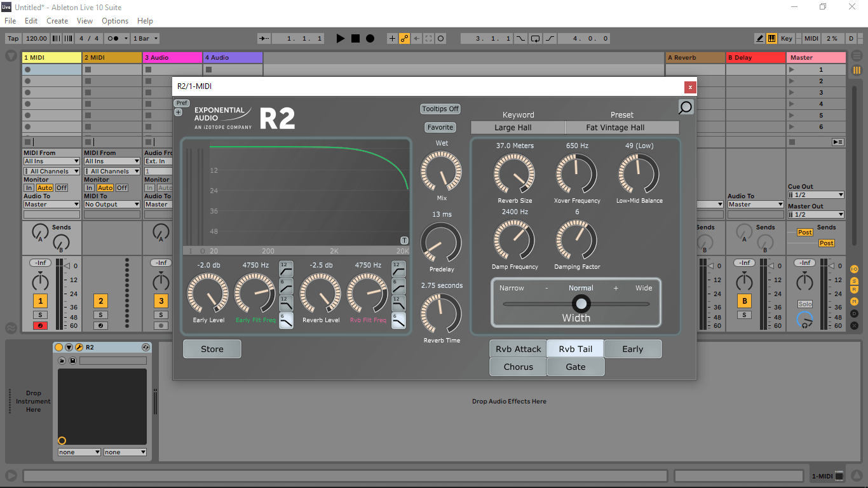This screenshot has height=488, width=868.
Task: Click Master Solo cue button
Action: point(805,304)
